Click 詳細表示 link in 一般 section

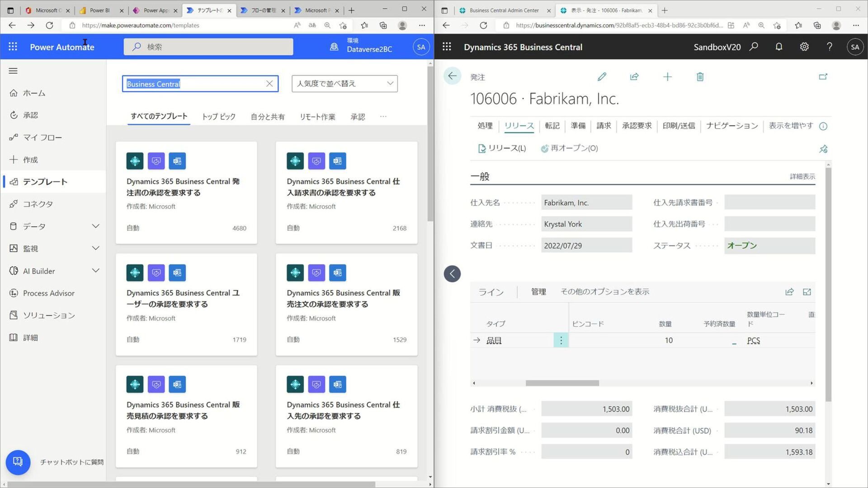click(x=802, y=176)
